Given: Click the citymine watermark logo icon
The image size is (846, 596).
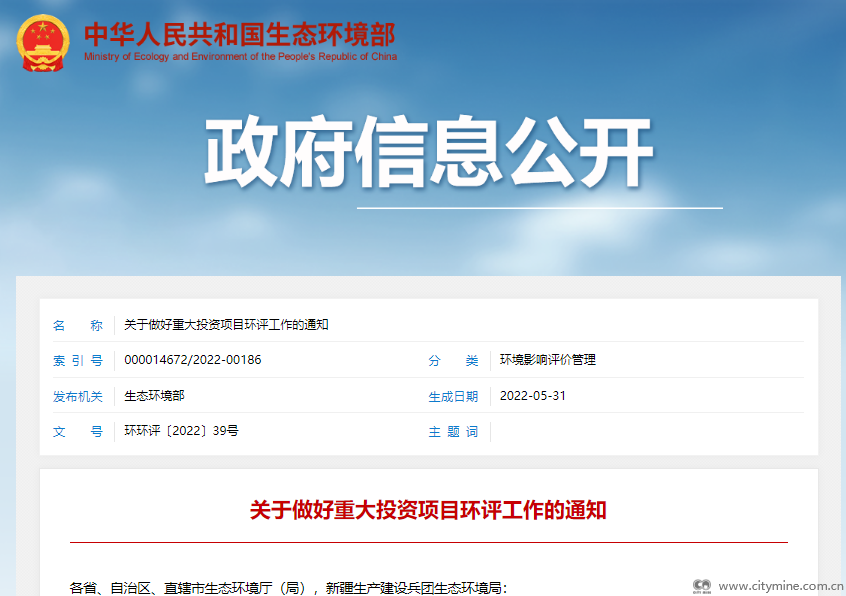Looking at the screenshot, I should [702, 586].
